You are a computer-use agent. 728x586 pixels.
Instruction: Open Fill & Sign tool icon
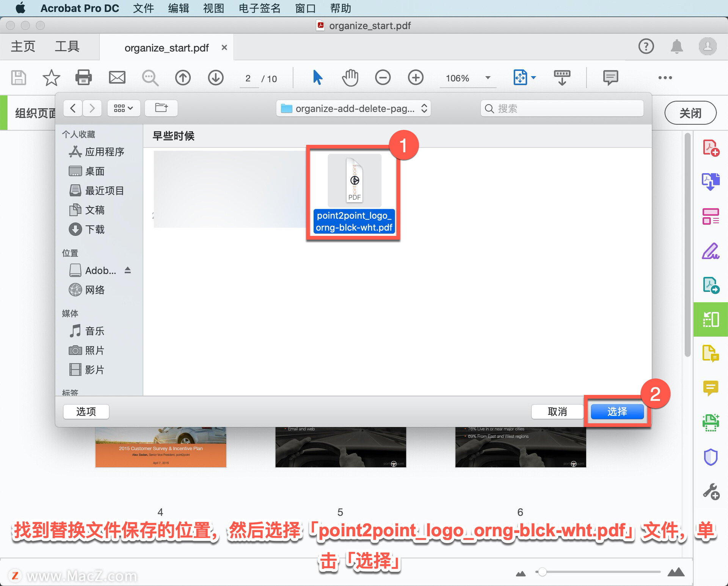(x=711, y=251)
